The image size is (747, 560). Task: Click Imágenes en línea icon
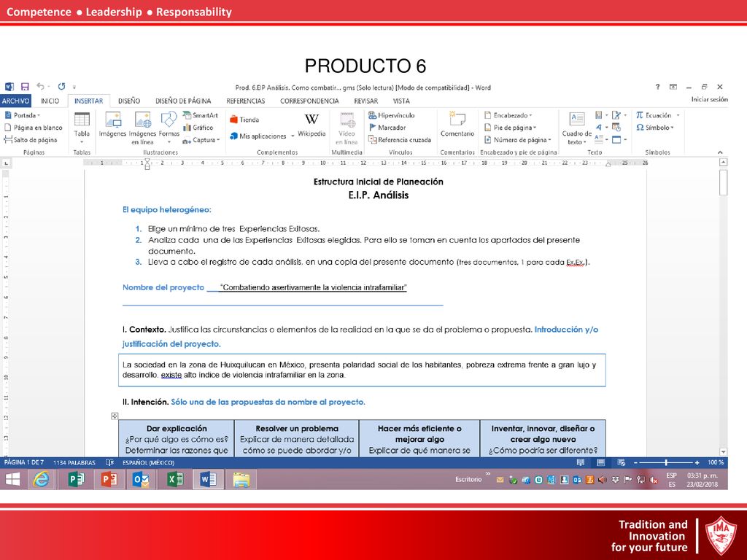[142, 128]
